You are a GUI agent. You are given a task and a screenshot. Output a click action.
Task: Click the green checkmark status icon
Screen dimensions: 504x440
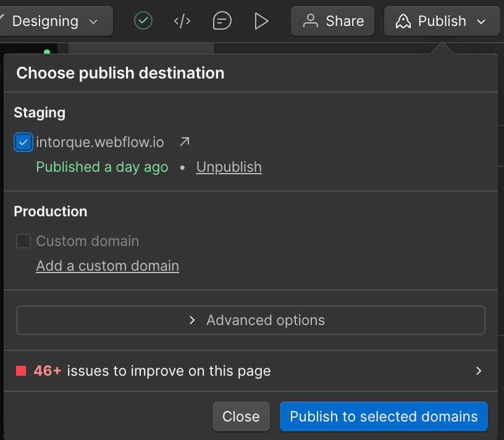point(143,21)
